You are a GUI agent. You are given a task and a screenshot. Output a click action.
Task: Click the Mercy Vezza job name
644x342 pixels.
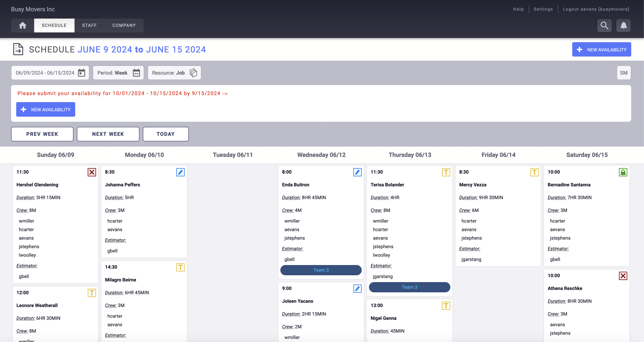(x=473, y=184)
